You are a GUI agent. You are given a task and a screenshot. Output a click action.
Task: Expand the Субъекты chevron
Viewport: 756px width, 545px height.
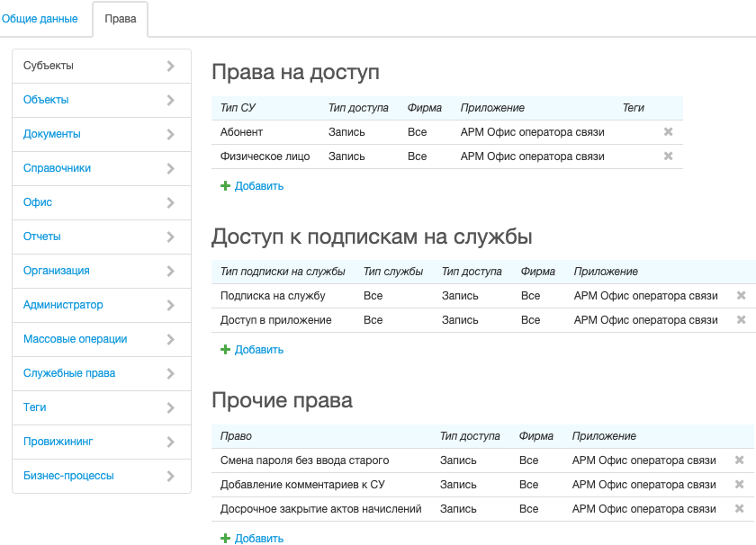171,66
